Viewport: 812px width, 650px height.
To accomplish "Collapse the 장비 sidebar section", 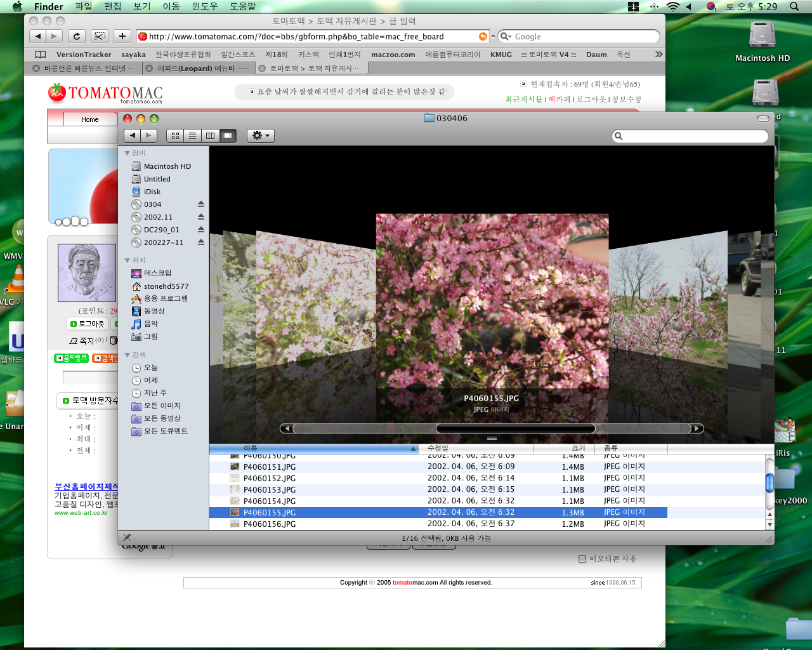I will click(128, 153).
